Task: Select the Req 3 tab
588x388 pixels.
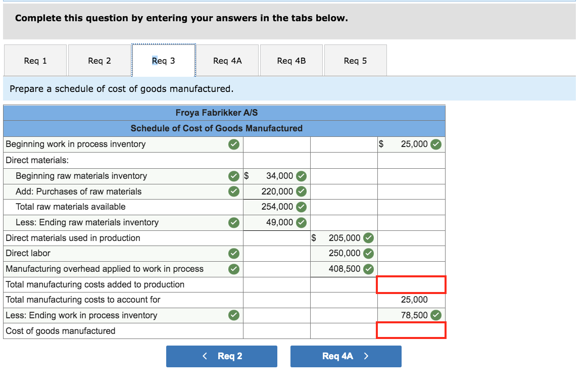Action: point(164,60)
